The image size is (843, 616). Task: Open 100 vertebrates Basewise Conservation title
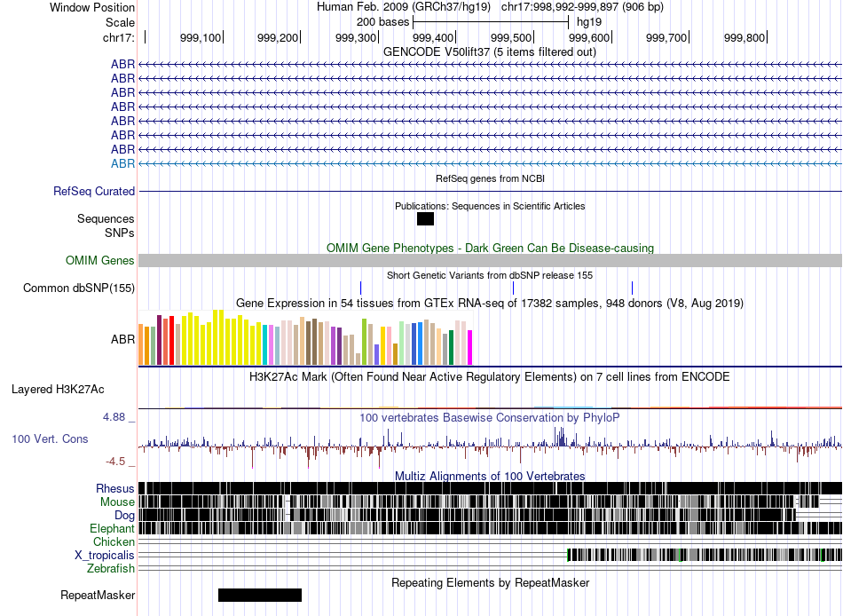click(490, 417)
